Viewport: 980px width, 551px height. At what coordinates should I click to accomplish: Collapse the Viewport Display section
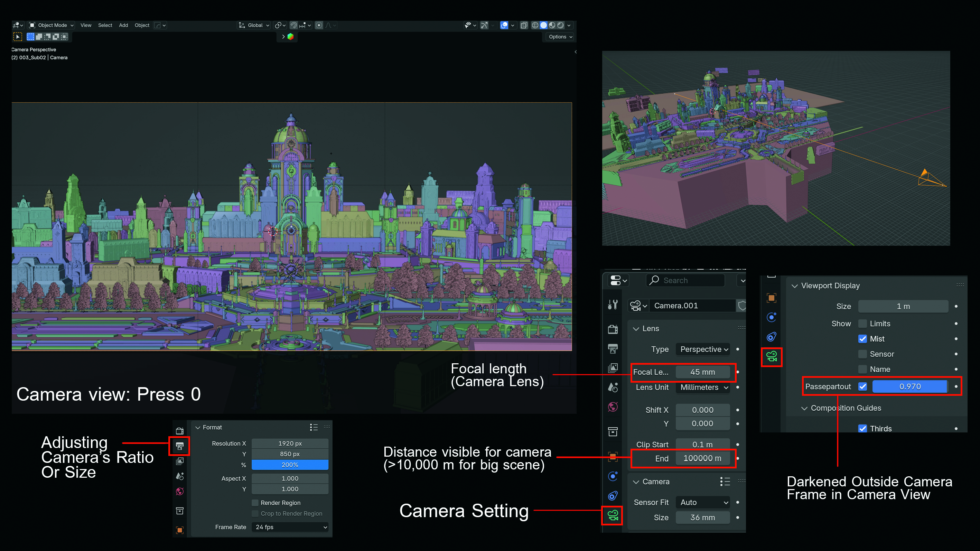click(x=794, y=286)
